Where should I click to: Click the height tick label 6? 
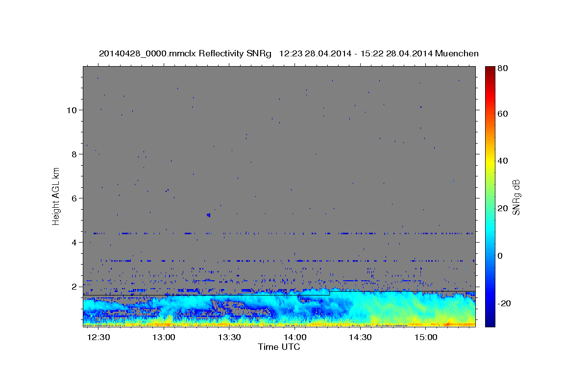pyautogui.click(x=73, y=198)
